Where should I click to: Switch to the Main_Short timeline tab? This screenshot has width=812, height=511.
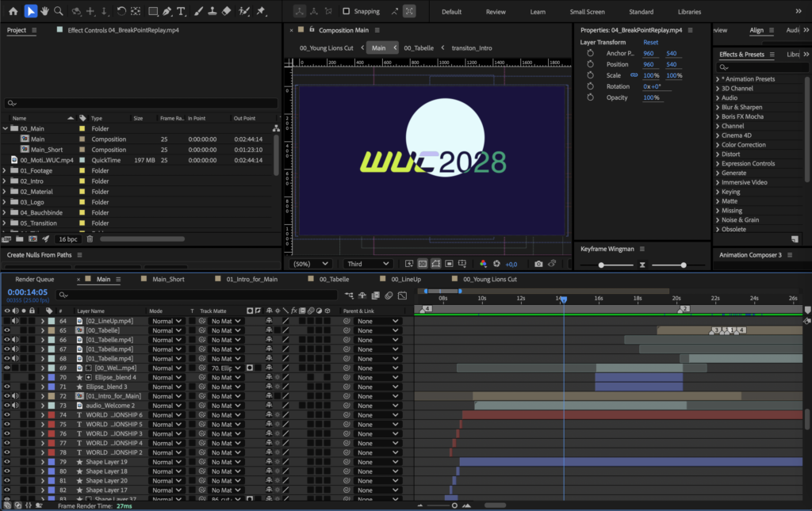[x=168, y=279]
